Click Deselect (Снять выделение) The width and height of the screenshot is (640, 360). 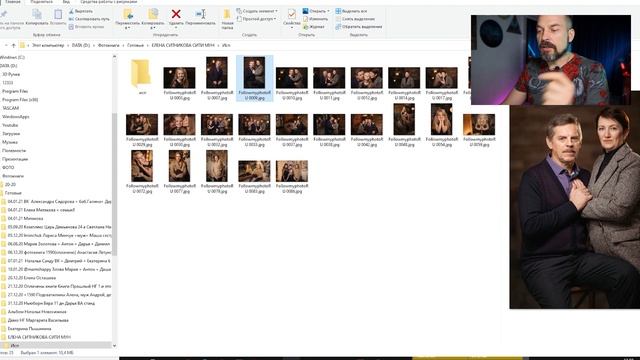(355, 19)
